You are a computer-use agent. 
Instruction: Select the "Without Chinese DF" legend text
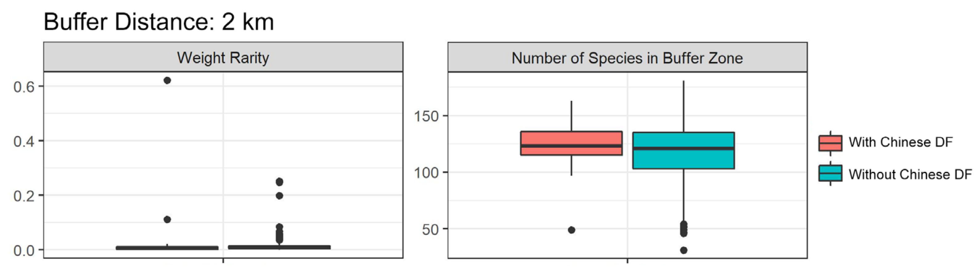(x=910, y=175)
